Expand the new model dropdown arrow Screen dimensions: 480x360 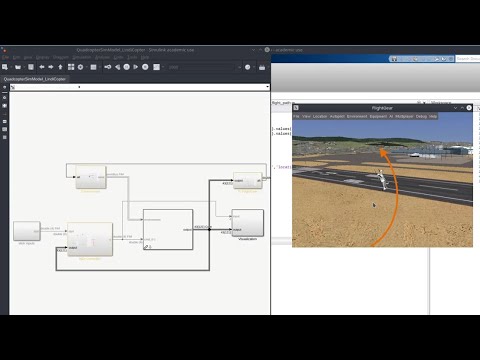click(x=11, y=67)
